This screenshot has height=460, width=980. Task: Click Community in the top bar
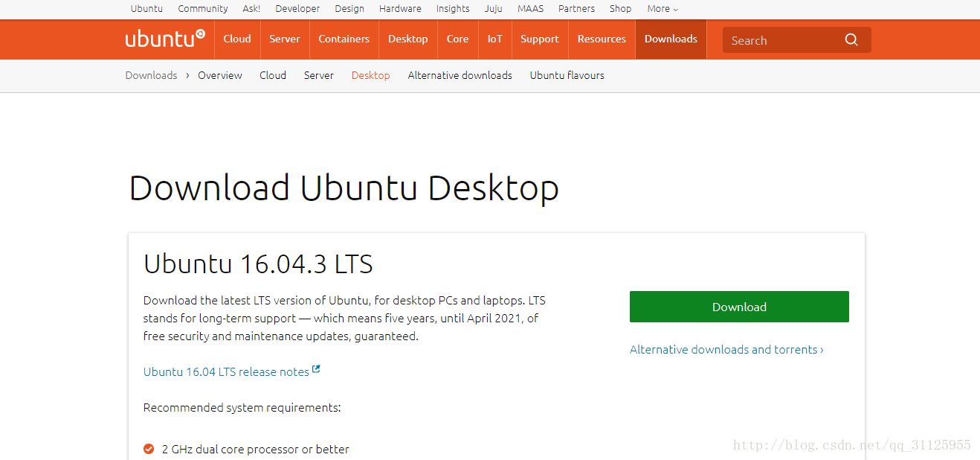(203, 9)
